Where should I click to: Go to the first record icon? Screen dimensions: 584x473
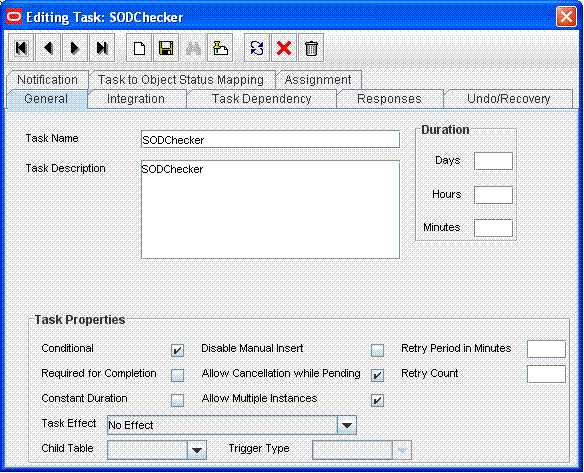point(21,48)
